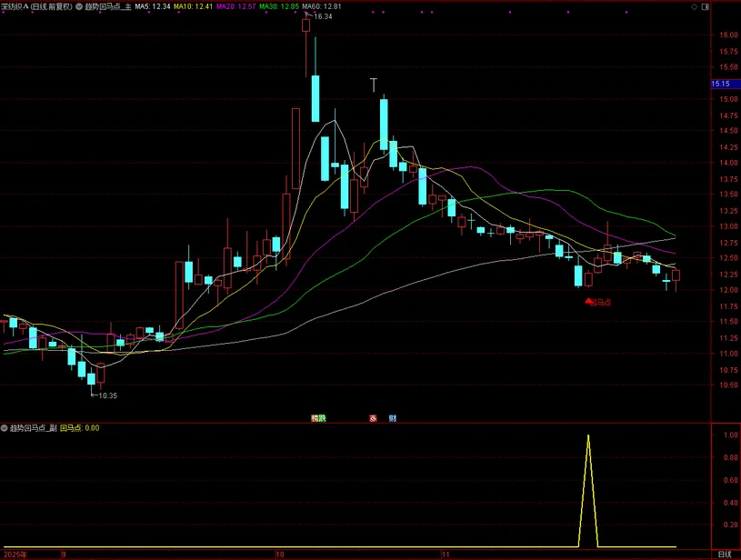Image resolution: width=741 pixels, height=560 pixels.
Task: Click the 精跌 event marker
Action: (318, 418)
